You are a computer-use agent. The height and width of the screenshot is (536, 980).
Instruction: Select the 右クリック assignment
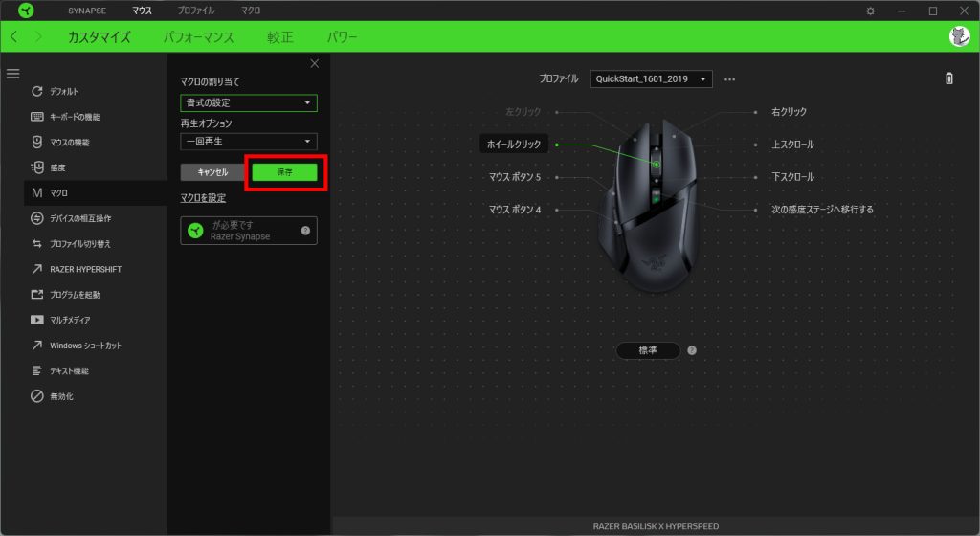(x=789, y=112)
